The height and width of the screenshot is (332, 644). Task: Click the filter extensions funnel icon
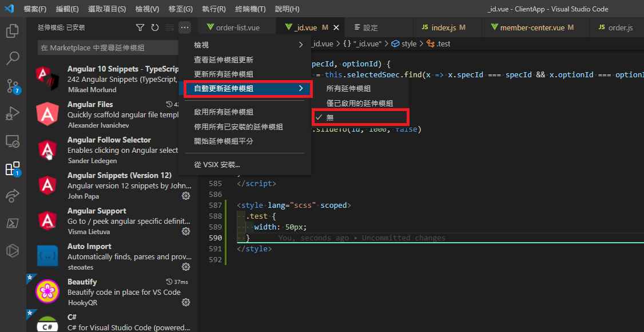[140, 27]
